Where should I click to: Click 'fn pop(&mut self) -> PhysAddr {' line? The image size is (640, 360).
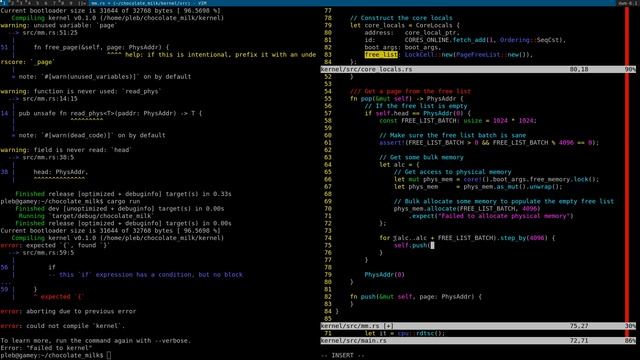click(x=407, y=99)
